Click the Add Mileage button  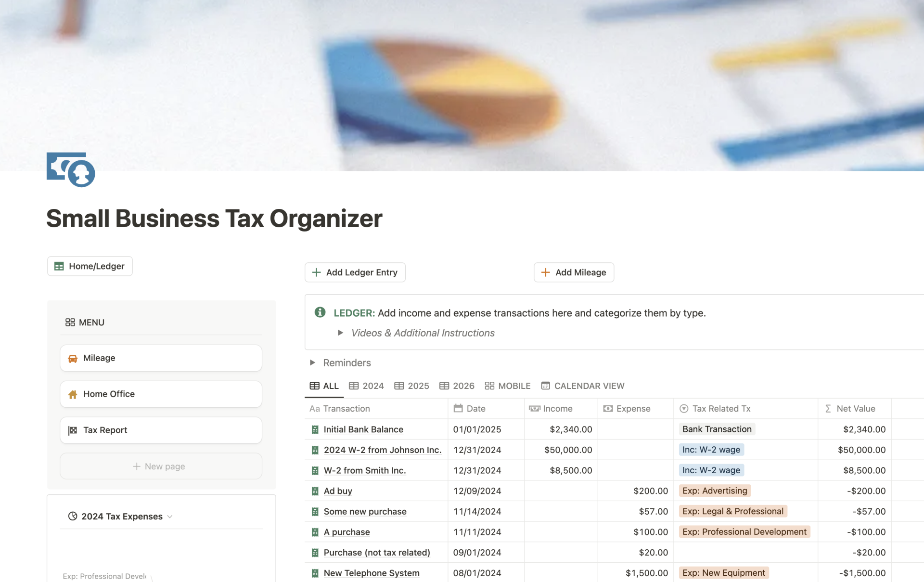coord(574,272)
